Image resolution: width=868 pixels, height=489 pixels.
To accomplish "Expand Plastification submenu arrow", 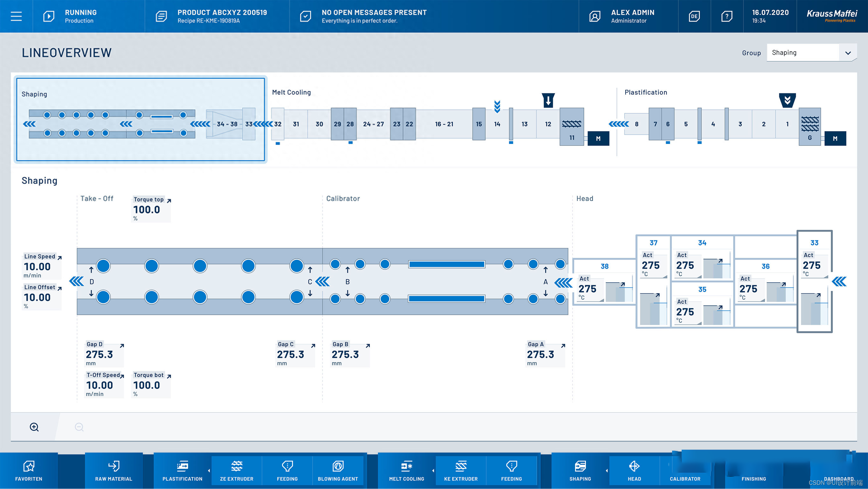I will 209,471.
